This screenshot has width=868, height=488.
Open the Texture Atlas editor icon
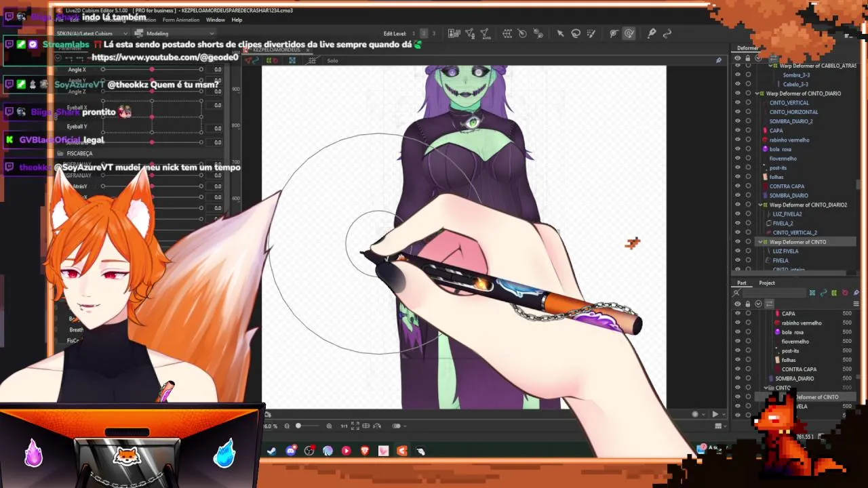(x=454, y=33)
